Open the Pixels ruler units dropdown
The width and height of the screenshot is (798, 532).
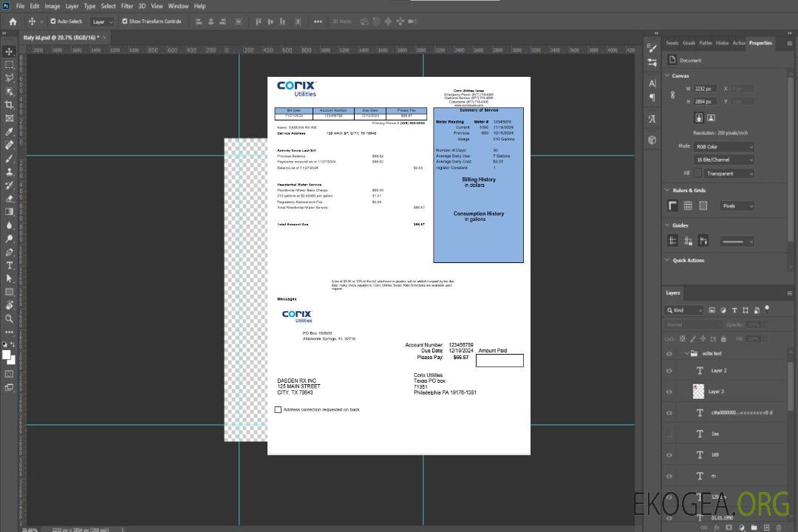(x=737, y=205)
